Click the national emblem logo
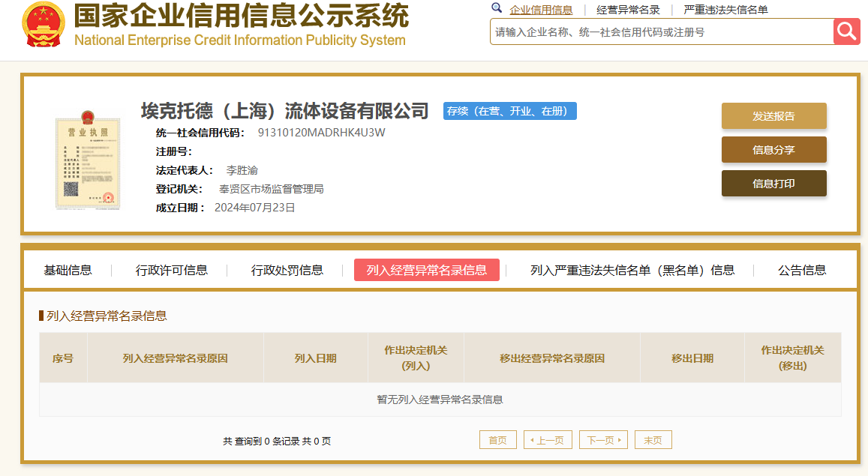Image resolution: width=868 pixels, height=476 pixels. 44,24
